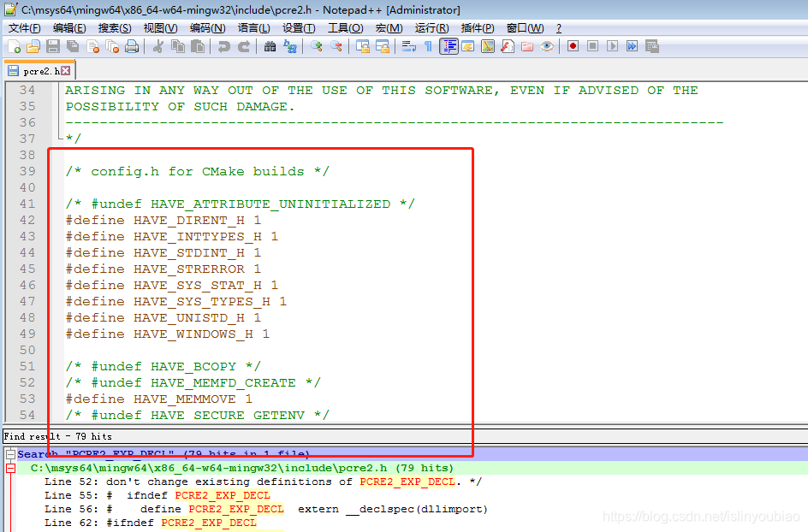Collapse the pcre2.h file node in Find result

10,468
